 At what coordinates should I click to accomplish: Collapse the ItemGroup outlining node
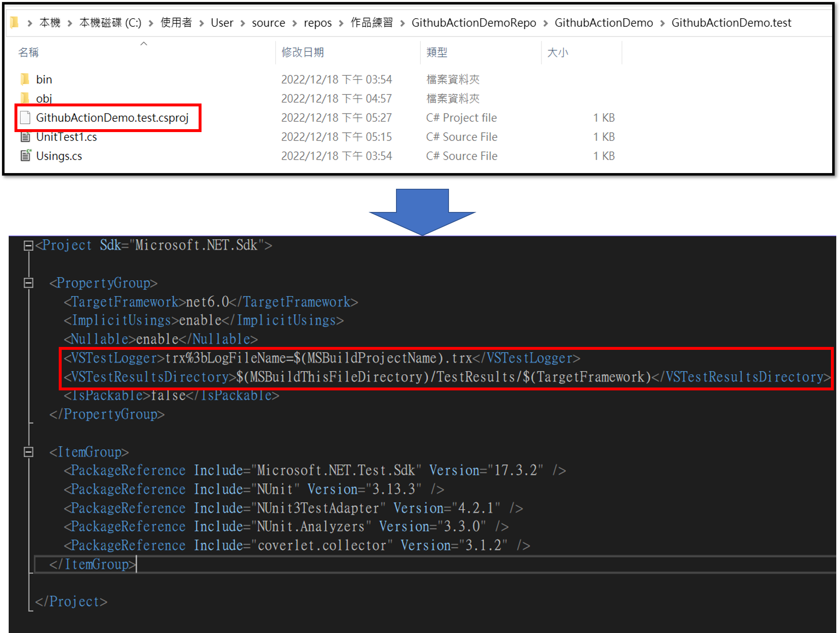click(x=28, y=452)
